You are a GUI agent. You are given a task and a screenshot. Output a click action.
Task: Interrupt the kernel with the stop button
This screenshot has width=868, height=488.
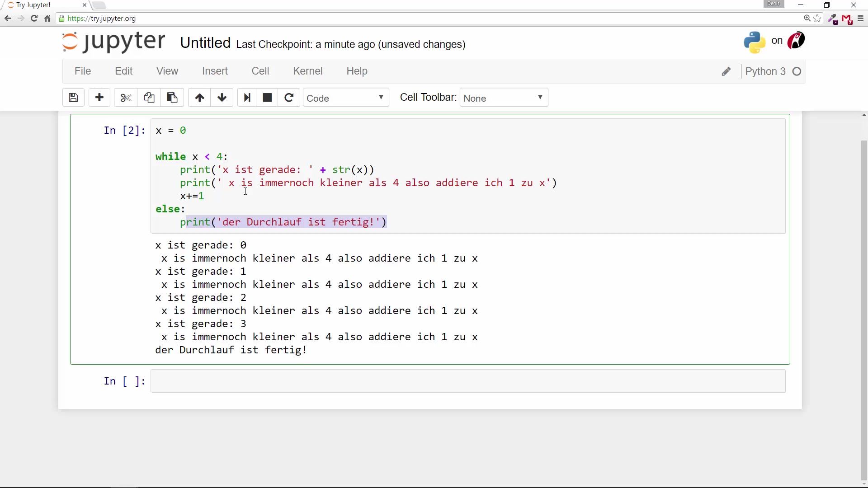267,98
